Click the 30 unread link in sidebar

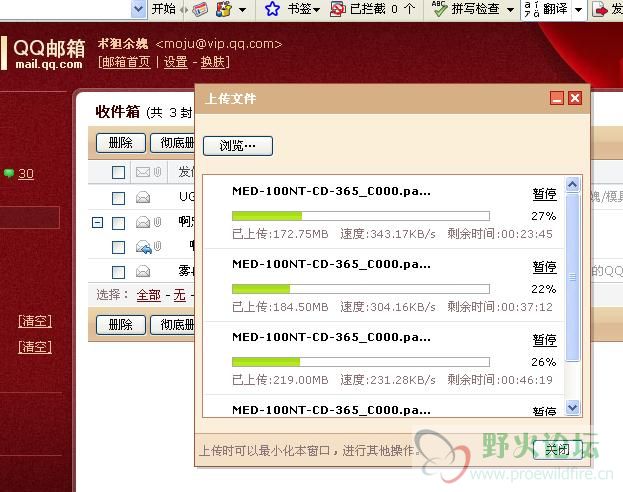tap(26, 174)
